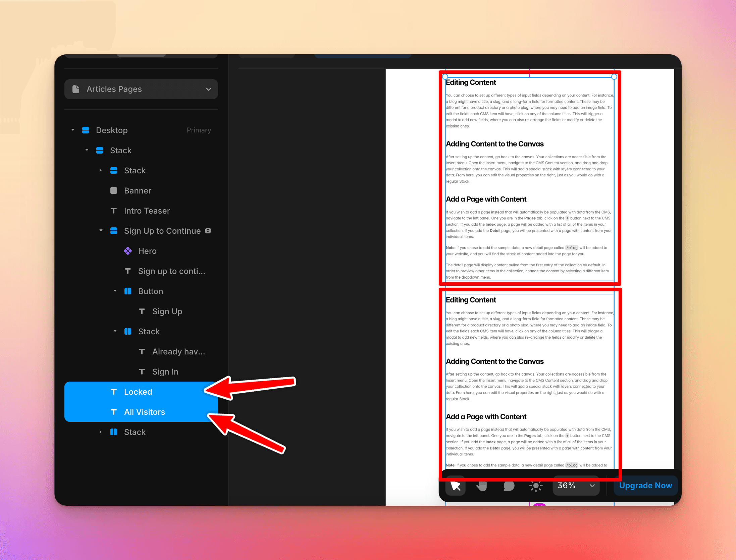The height and width of the screenshot is (560, 736).
Task: Select the Locked text layer
Action: pyautogui.click(x=138, y=392)
